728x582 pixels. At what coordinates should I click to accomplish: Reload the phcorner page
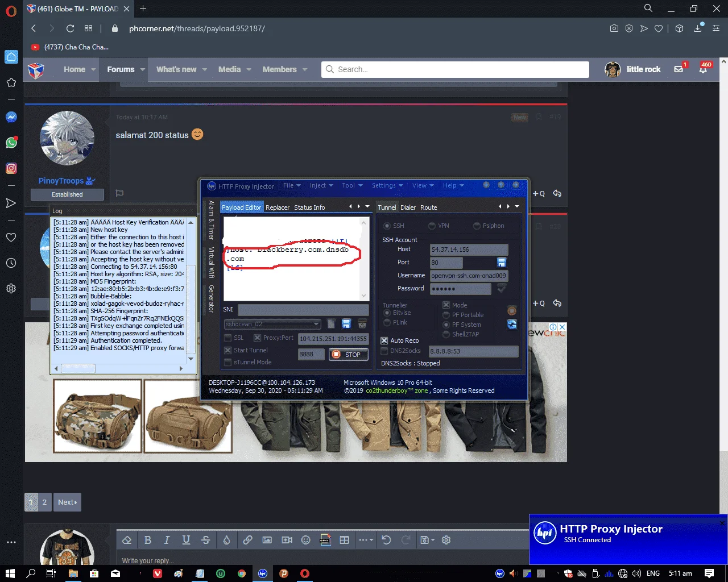[x=70, y=28]
